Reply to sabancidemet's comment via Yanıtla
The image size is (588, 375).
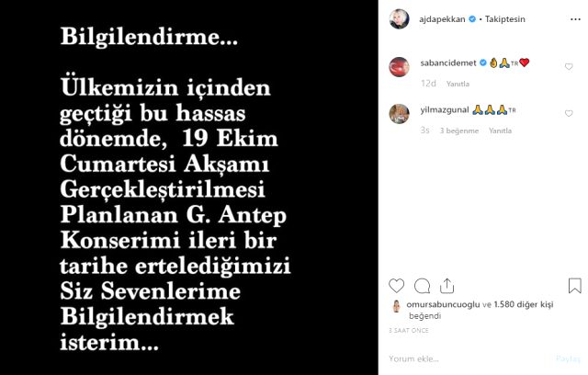tap(458, 84)
